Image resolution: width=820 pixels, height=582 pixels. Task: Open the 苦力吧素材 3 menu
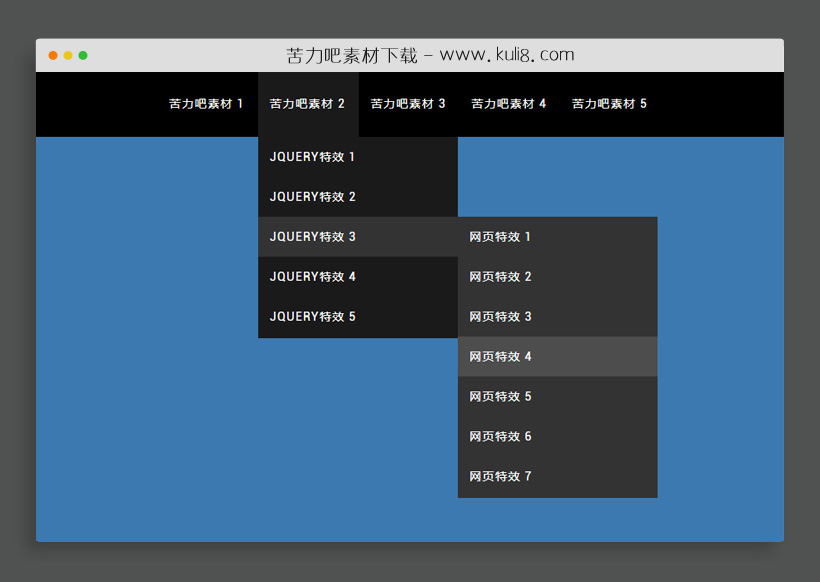tap(407, 103)
